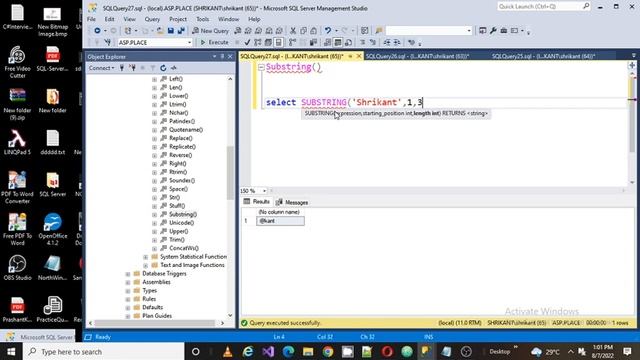Open OBS Studio desktop shortcut
640x360 pixels.
tap(18, 267)
